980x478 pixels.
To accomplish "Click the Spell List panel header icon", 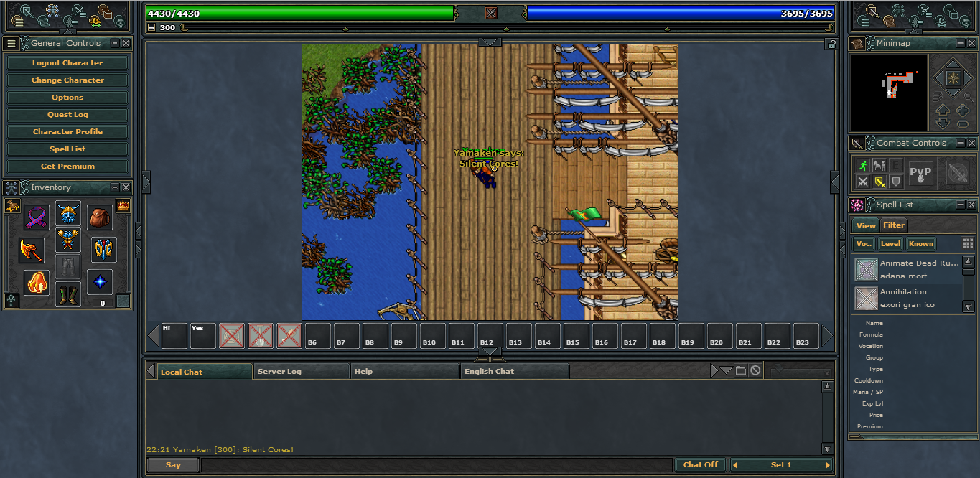I will tap(858, 205).
